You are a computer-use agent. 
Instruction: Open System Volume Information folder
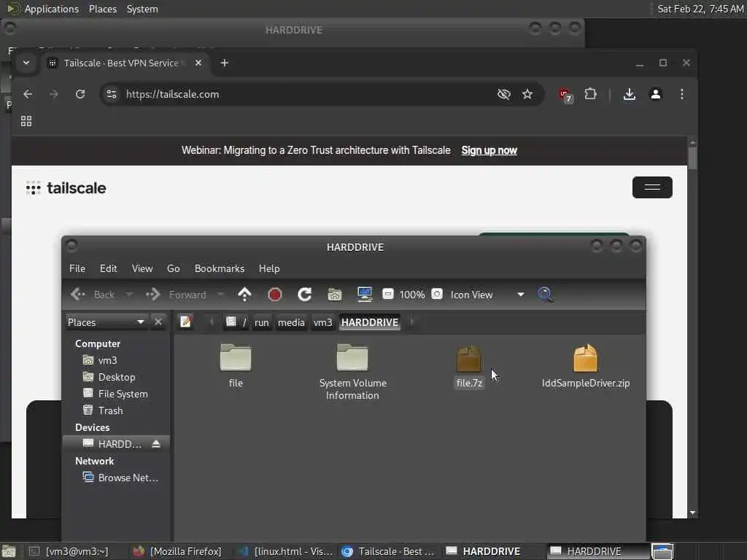[352, 372]
